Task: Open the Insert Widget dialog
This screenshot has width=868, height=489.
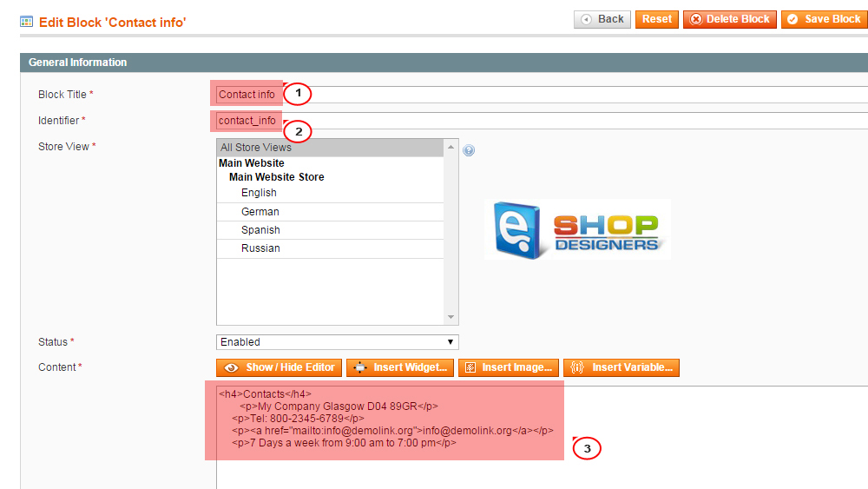Action: coord(400,367)
